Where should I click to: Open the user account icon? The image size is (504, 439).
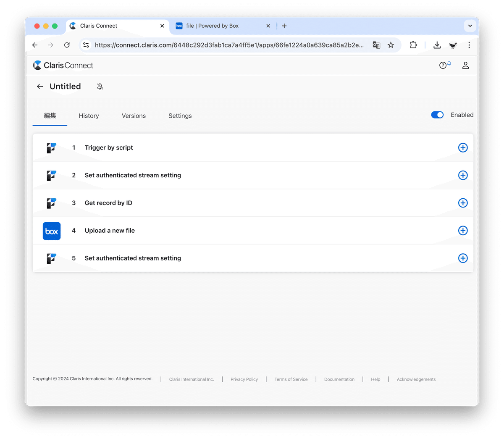click(x=465, y=65)
